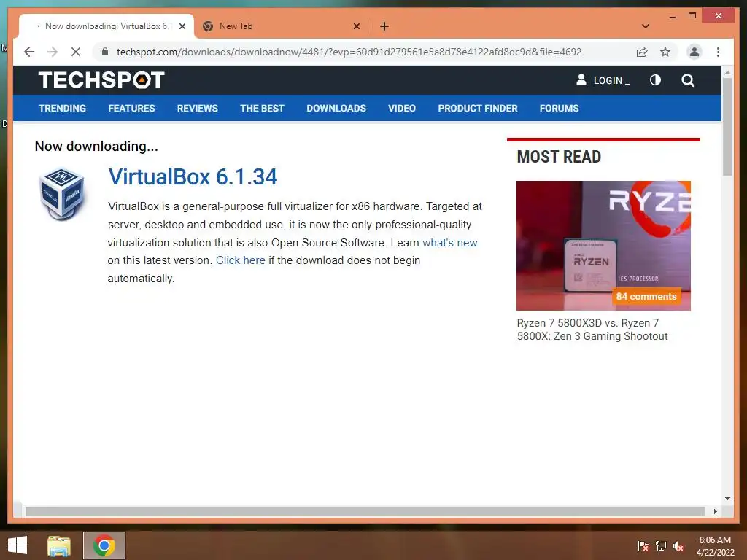Open a new tab with plus button
747x560 pixels.
click(x=384, y=26)
